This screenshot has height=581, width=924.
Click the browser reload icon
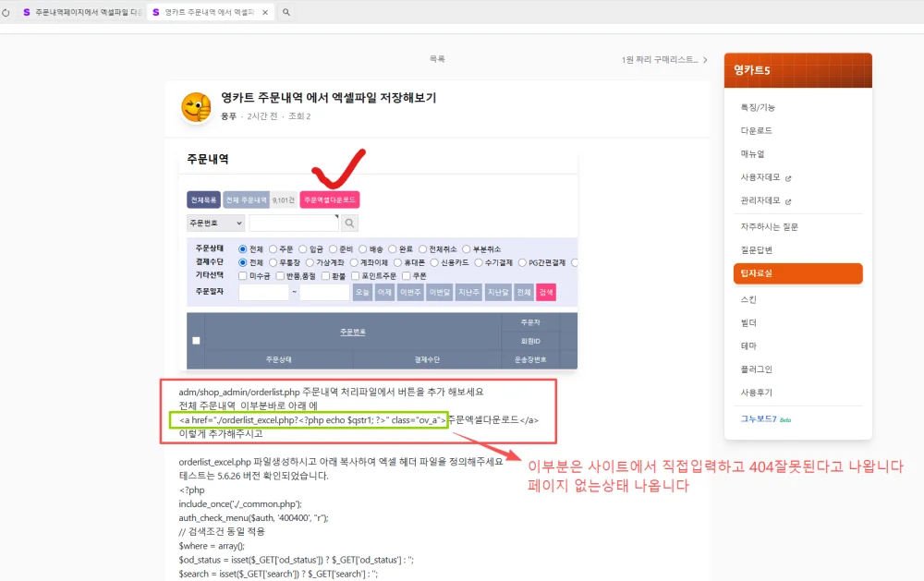[6, 12]
